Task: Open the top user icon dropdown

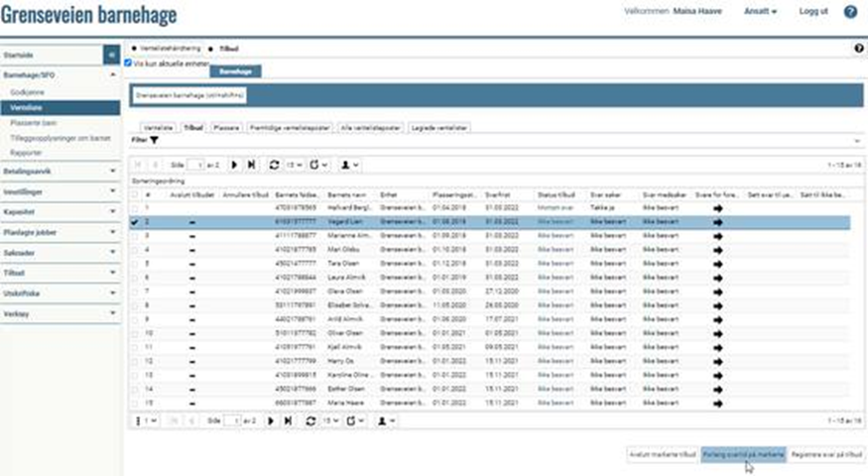Action: click(x=350, y=165)
